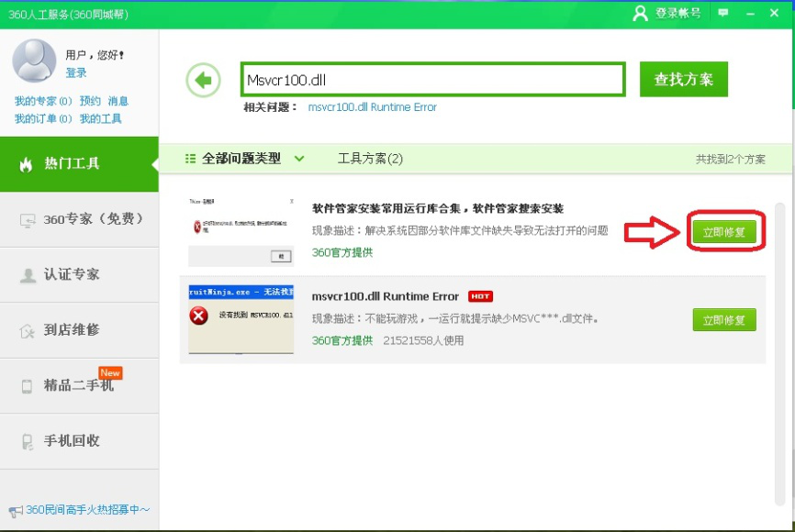The height and width of the screenshot is (532, 795).
Task: Click the flame icon beside 热门工具
Action: [26, 164]
